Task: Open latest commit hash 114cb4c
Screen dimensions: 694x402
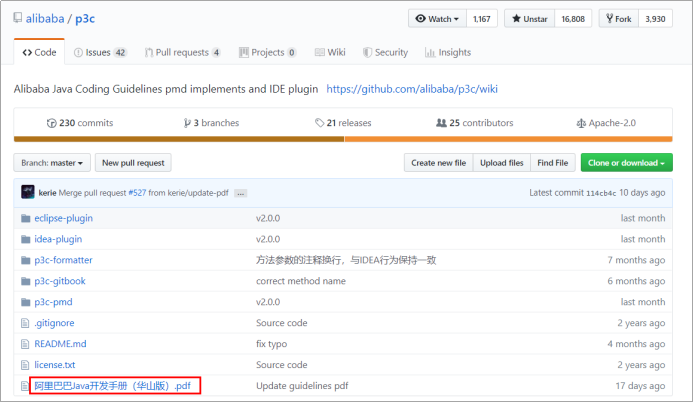Action: [601, 193]
